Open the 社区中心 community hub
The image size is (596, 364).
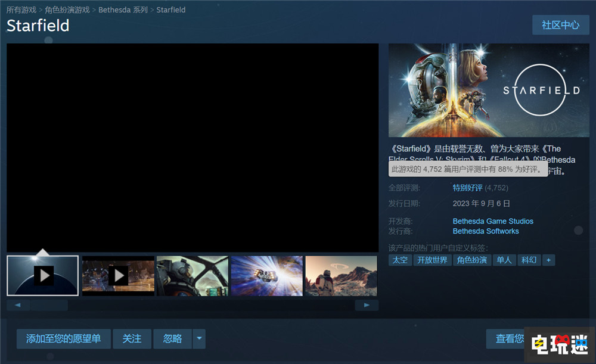pyautogui.click(x=560, y=25)
